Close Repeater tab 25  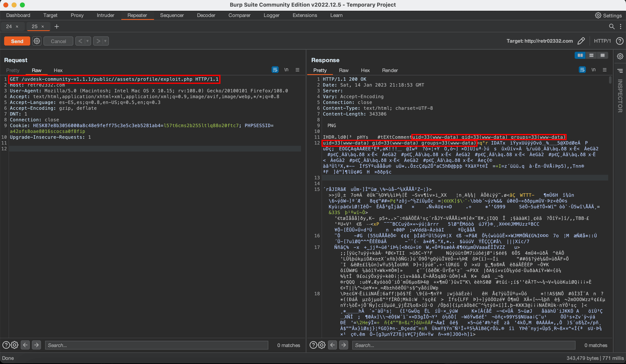[43, 26]
